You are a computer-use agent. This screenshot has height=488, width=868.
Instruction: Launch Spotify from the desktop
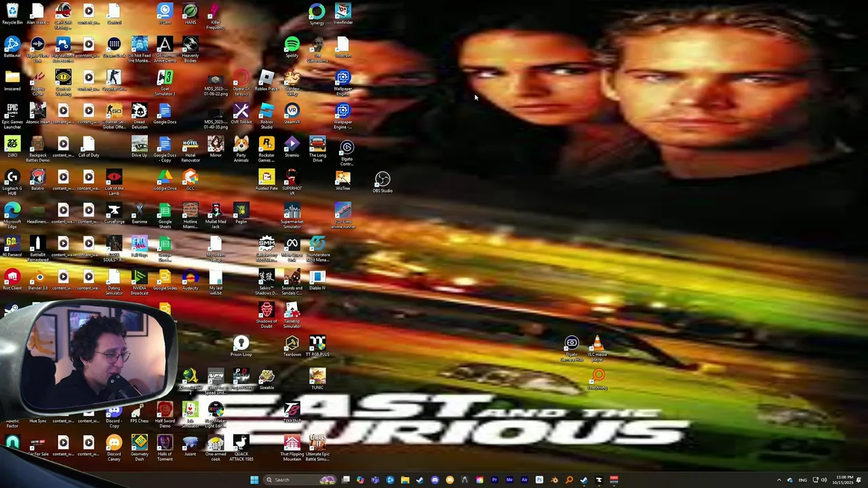pos(292,47)
